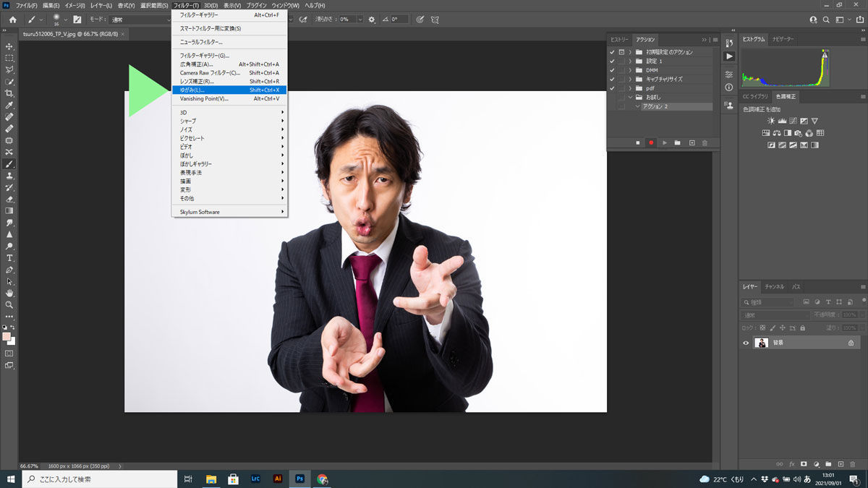Create a new action set folder

tap(678, 142)
